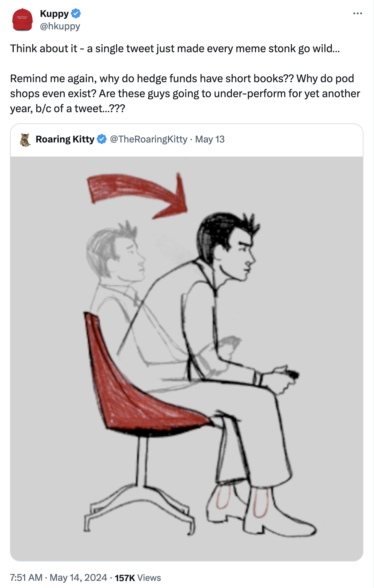Open the @TheRoaringKitty handle

pos(149,139)
